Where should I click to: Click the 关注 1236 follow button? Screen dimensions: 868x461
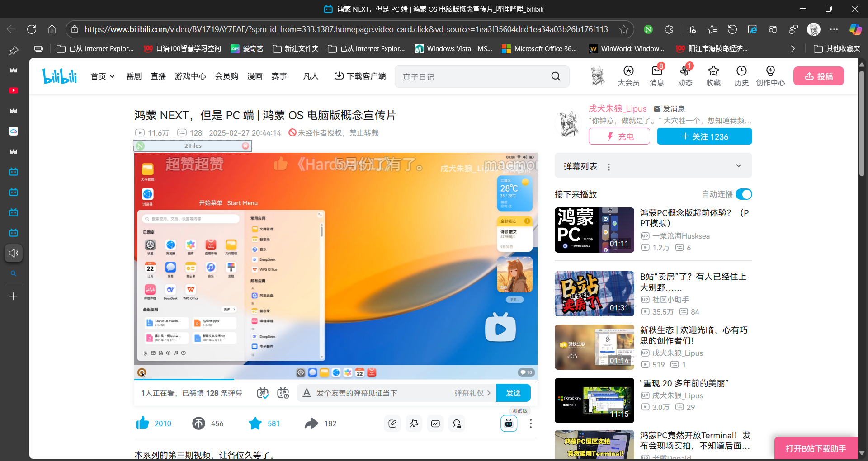[704, 136]
